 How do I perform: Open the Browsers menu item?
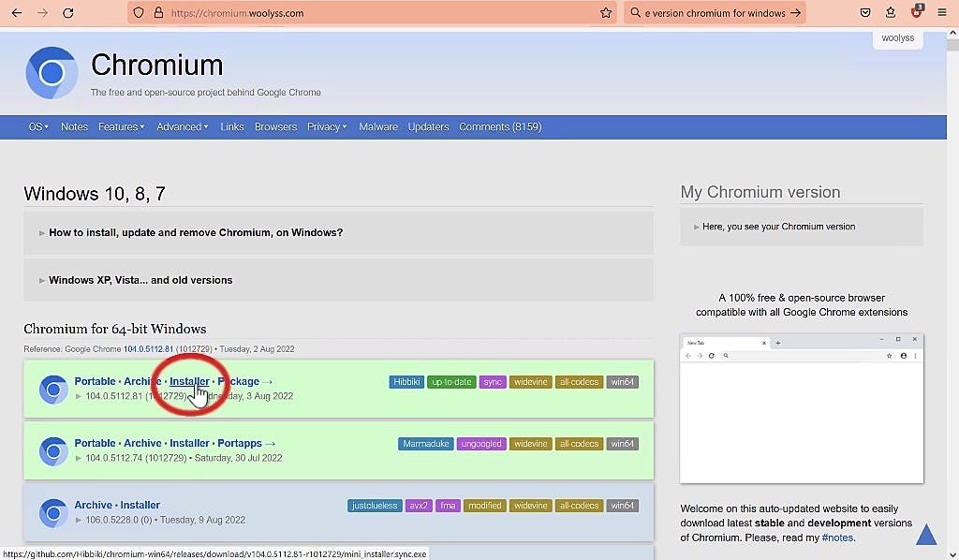pyautogui.click(x=275, y=126)
